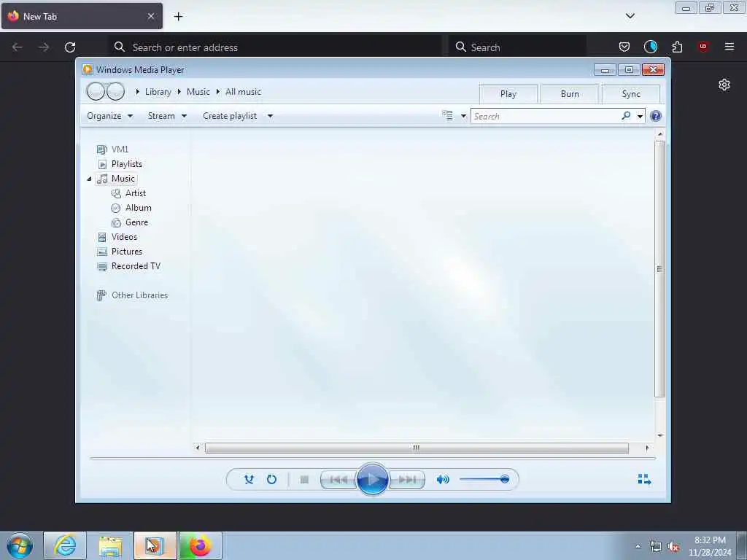Image resolution: width=747 pixels, height=560 pixels.
Task: Open the Firefox extensions puzzle icon
Action: tap(677, 47)
